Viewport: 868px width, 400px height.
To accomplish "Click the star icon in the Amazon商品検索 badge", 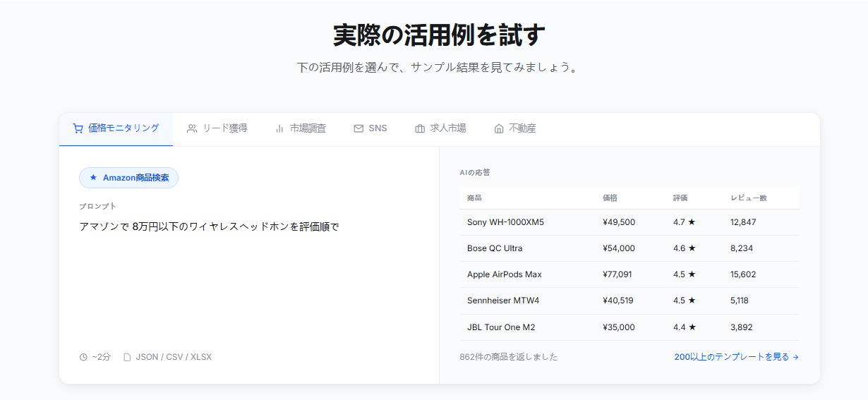I will 93,178.
